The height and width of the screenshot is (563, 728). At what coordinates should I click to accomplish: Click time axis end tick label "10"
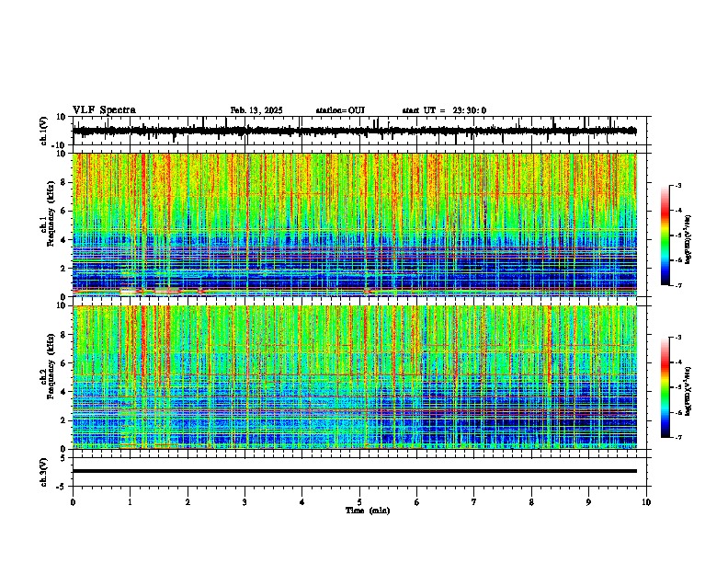point(646,502)
